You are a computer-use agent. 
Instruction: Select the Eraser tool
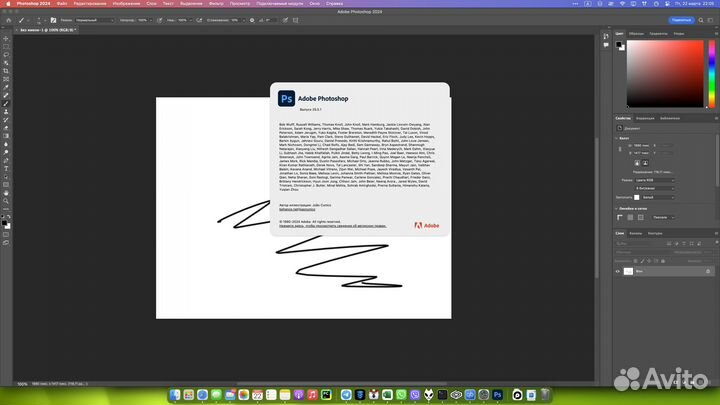pyautogui.click(x=6, y=128)
